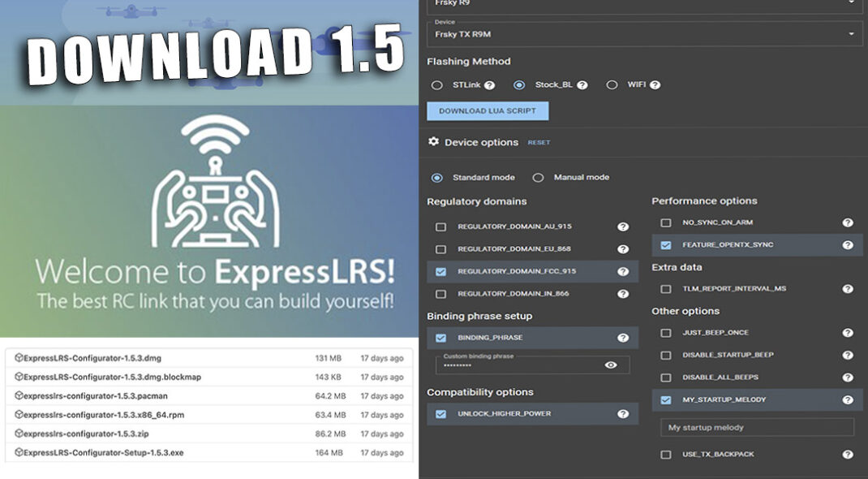Show help for USE_TX_BACKPACK option
Viewport: 868px width, 479px height.
tap(848, 454)
